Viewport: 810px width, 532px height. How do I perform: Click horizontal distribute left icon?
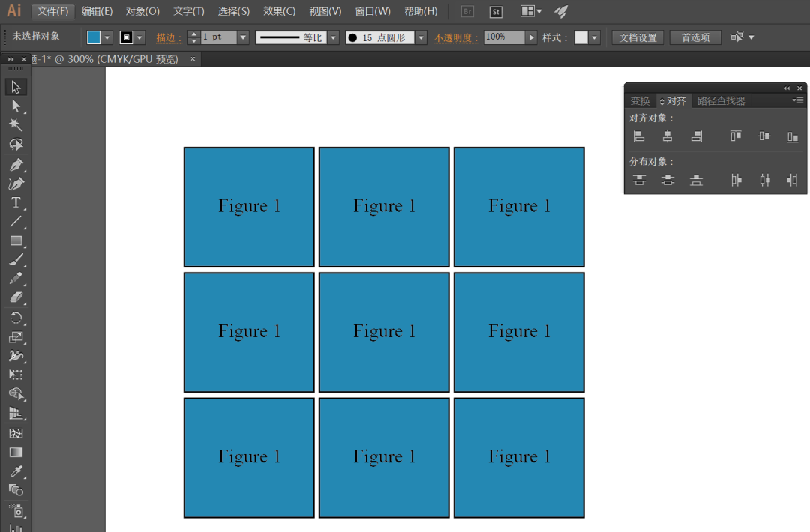point(736,180)
